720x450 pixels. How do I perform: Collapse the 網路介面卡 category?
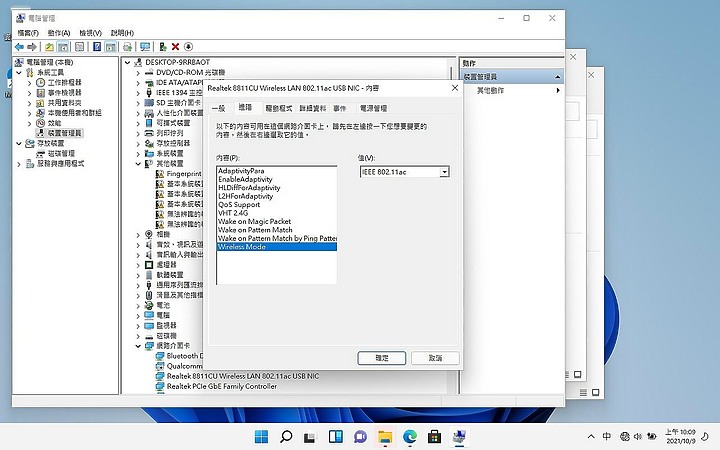[138, 346]
